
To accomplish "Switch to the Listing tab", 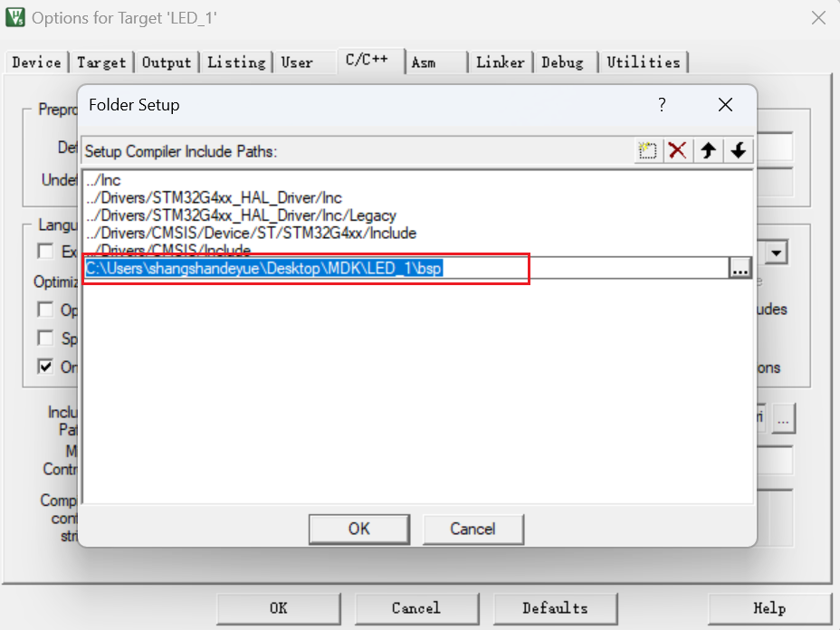I will pos(236,62).
